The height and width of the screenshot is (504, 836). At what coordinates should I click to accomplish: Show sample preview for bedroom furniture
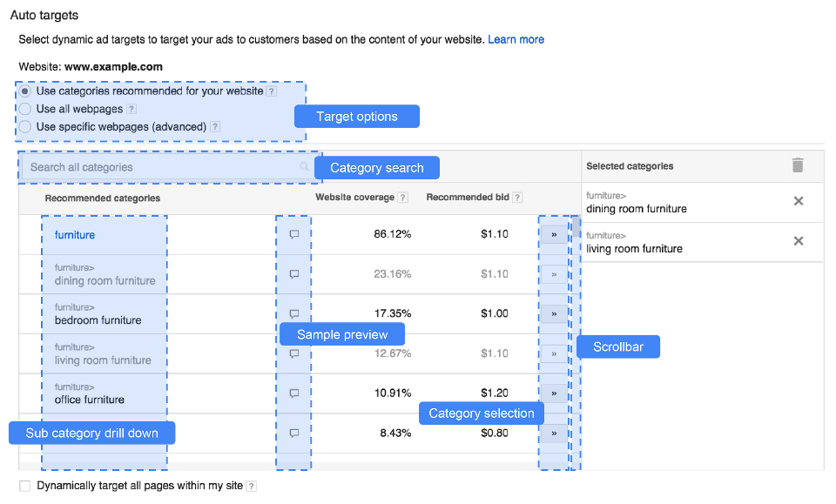tap(293, 313)
